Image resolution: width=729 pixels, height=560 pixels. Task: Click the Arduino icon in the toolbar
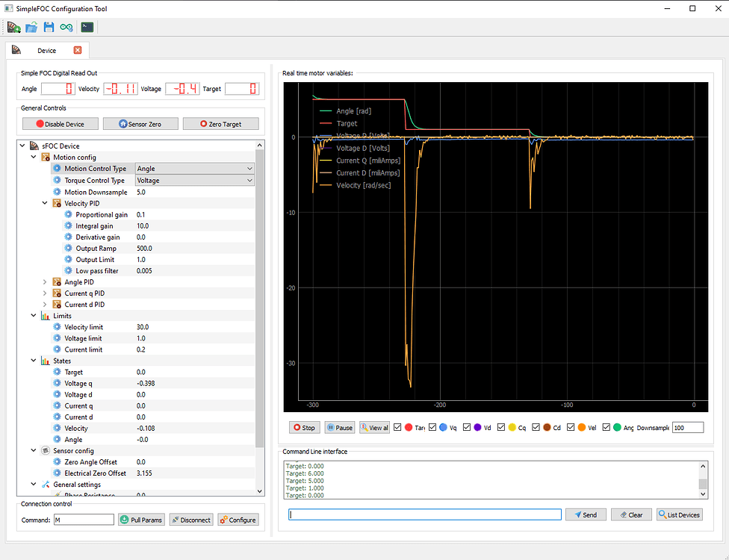(x=66, y=27)
